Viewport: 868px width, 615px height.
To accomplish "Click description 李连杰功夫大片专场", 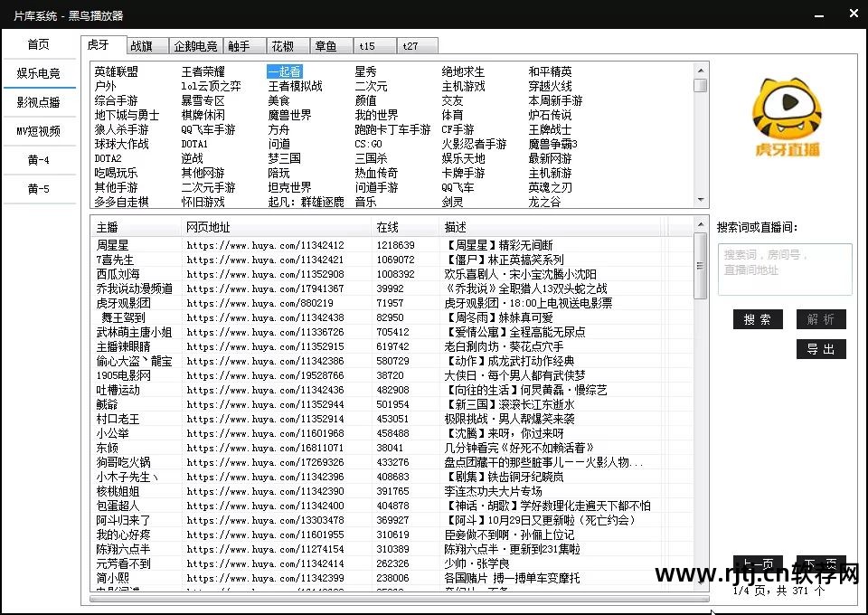I will 494,492.
